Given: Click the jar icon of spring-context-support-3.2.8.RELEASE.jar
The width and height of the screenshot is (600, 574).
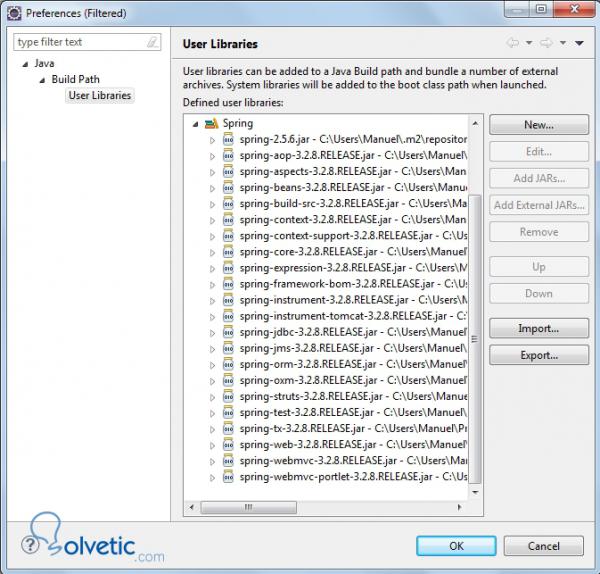Looking at the screenshot, I should (x=228, y=236).
